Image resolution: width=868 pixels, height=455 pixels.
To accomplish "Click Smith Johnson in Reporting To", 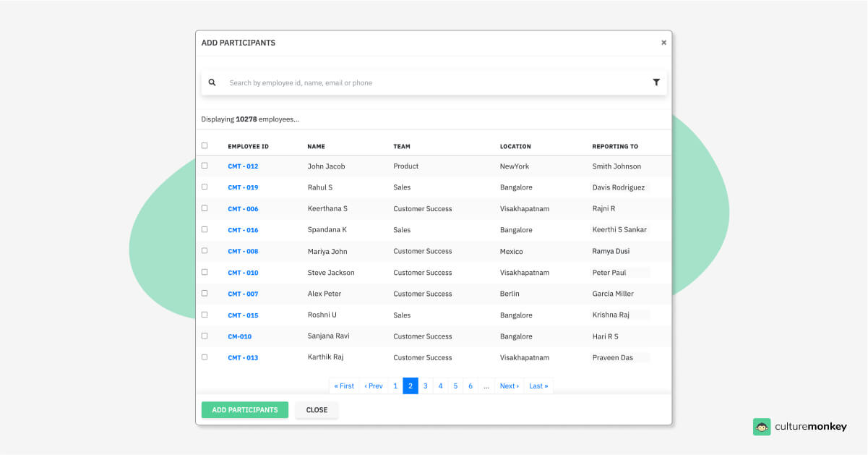I will tap(616, 166).
